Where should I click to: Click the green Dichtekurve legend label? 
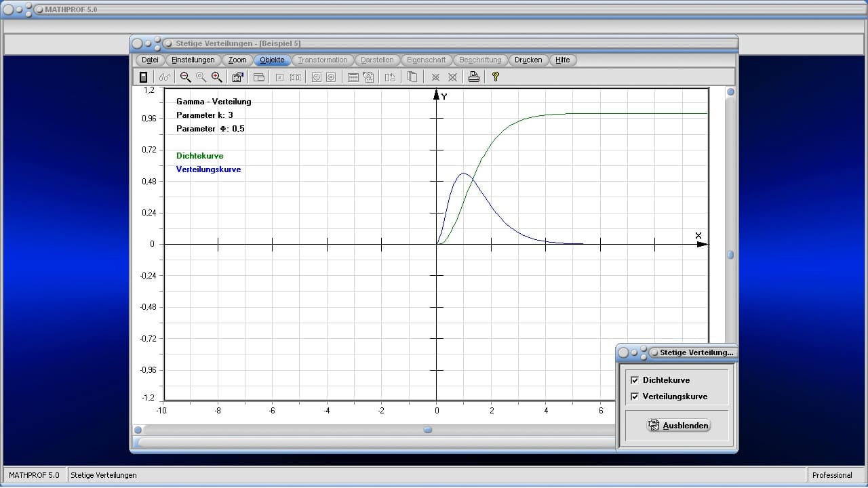coord(199,156)
